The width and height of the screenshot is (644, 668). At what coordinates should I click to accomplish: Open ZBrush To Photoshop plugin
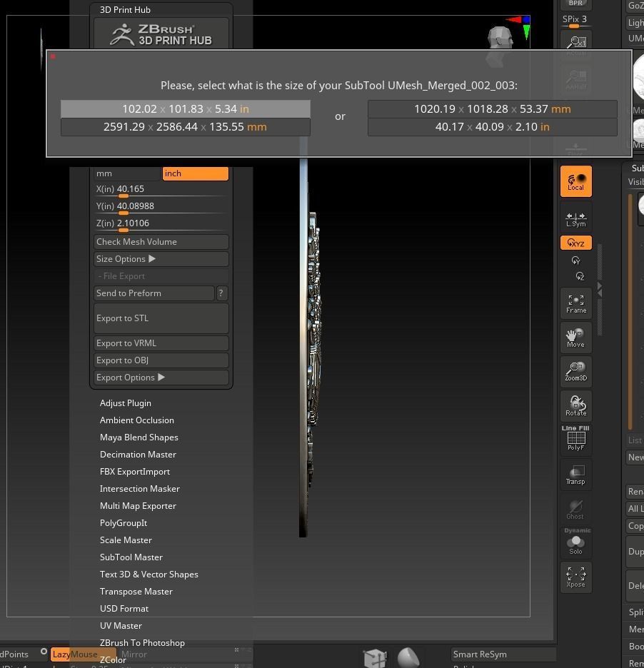pyautogui.click(x=142, y=643)
